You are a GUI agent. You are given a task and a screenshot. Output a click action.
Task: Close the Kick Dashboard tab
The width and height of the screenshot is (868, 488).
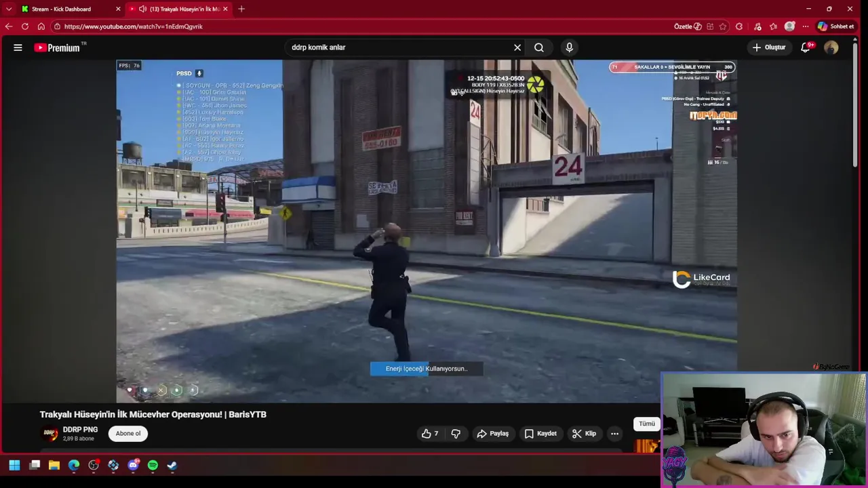pyautogui.click(x=118, y=9)
